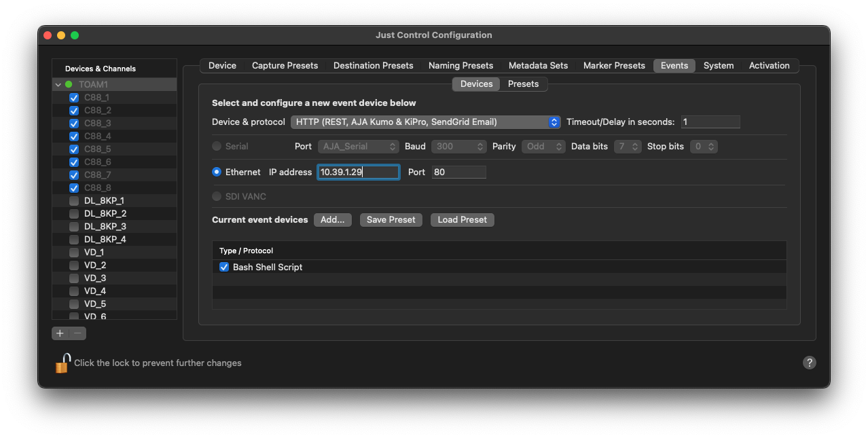Enable the VD_4 channel checkbox

[x=74, y=291]
